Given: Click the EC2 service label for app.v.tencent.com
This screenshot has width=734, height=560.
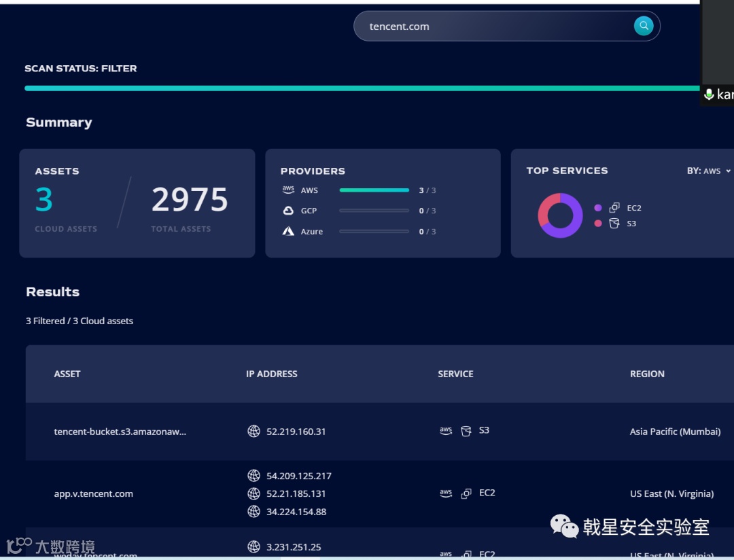Looking at the screenshot, I should (487, 493).
